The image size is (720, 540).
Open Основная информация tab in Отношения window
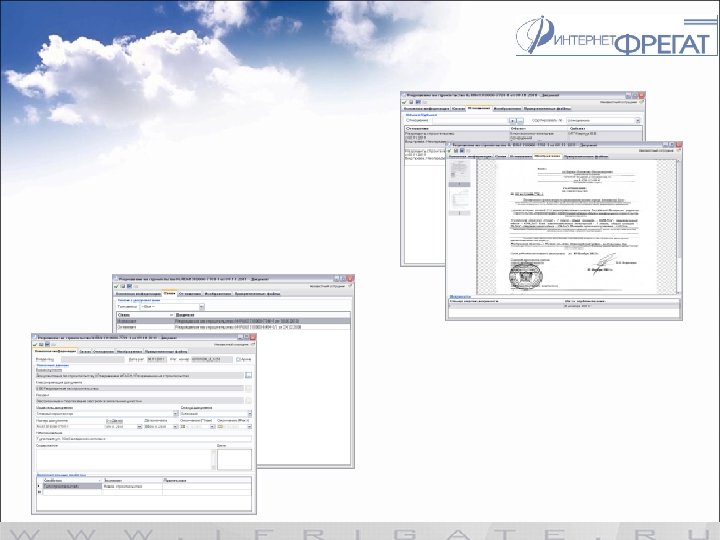coord(427,109)
